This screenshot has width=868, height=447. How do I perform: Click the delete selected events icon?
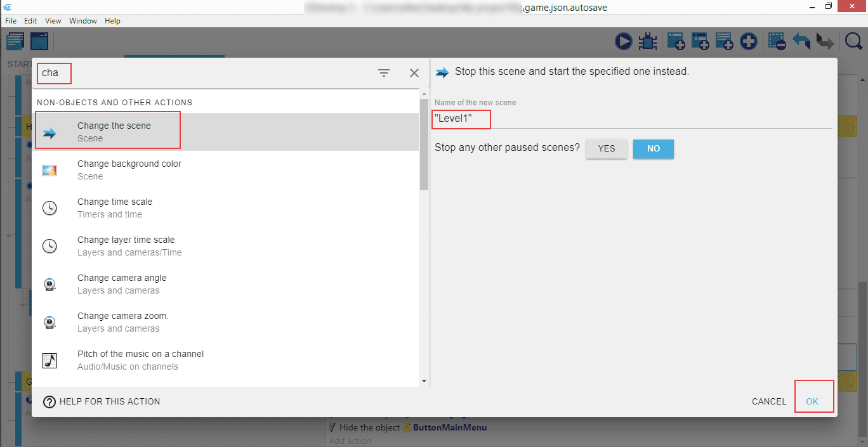777,42
